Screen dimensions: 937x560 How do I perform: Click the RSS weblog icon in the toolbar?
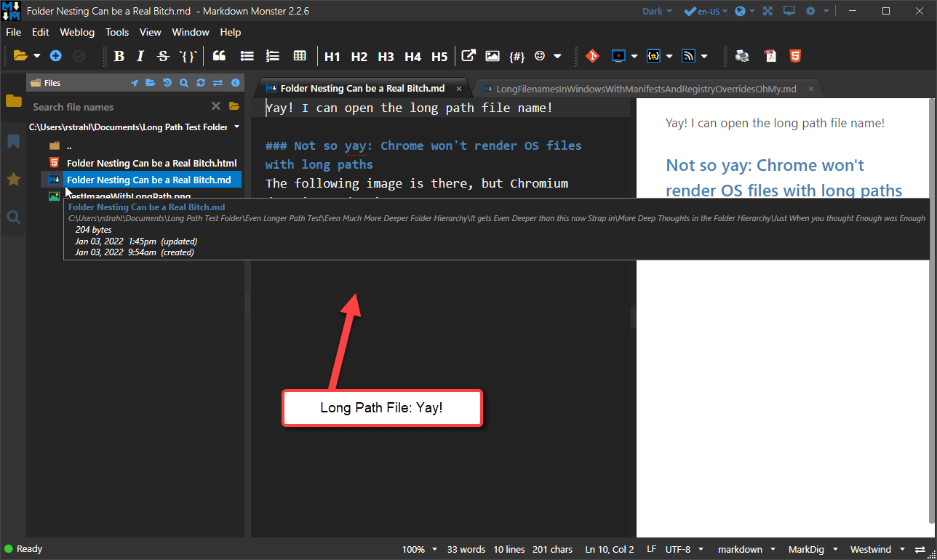click(x=688, y=56)
